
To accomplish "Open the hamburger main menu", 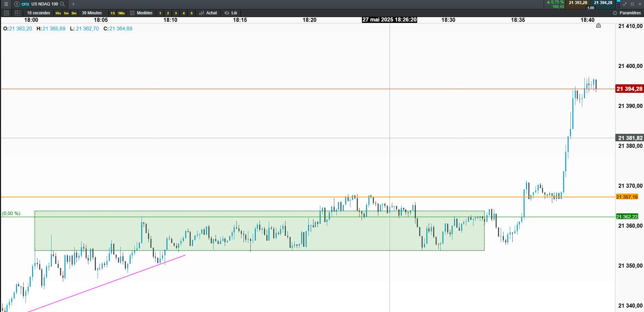I will tap(6, 4).
